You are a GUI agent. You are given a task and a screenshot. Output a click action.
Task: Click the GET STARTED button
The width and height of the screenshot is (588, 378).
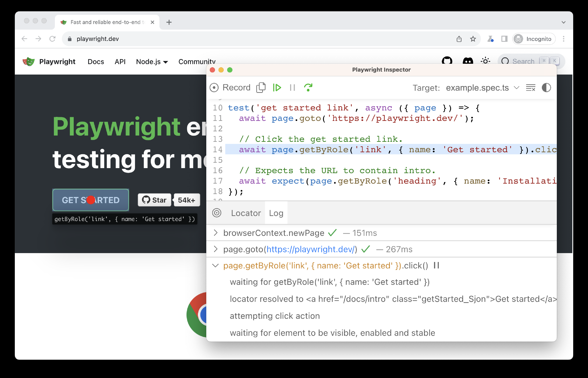point(91,200)
